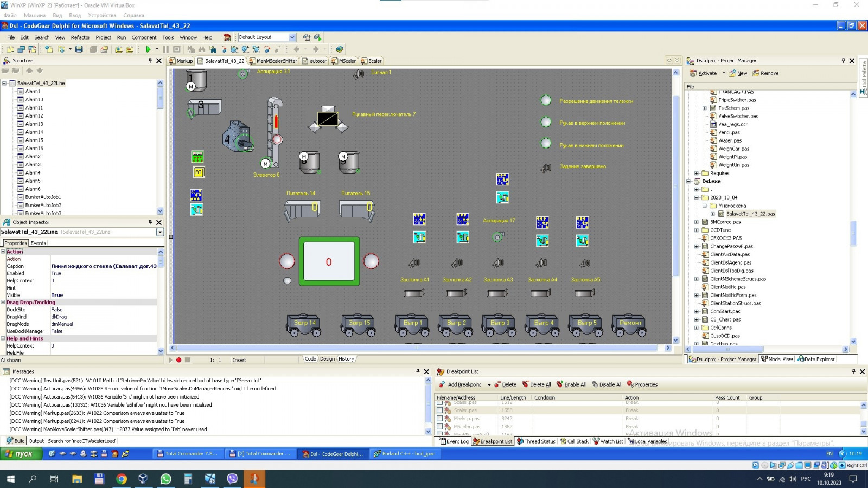This screenshot has height=488, width=868.
Task: Tick the checkbox for Markup.pas breakpoint
Action: click(x=440, y=419)
